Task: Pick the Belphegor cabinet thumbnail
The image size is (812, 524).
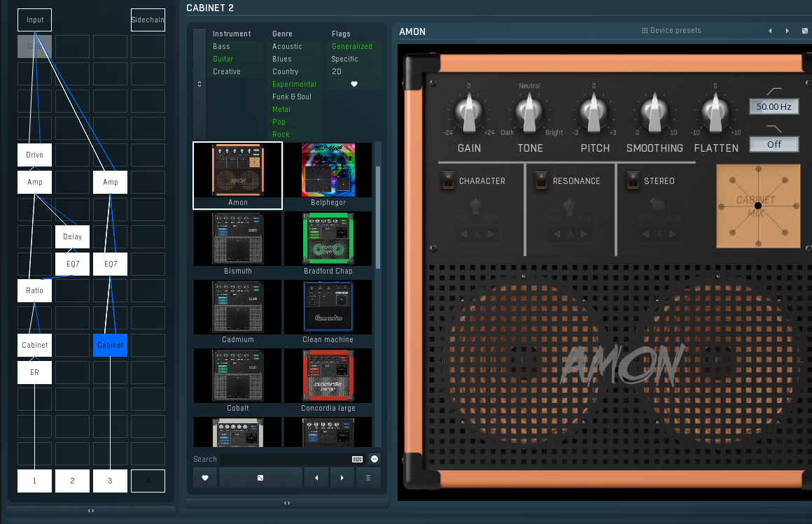Action: 328,171
